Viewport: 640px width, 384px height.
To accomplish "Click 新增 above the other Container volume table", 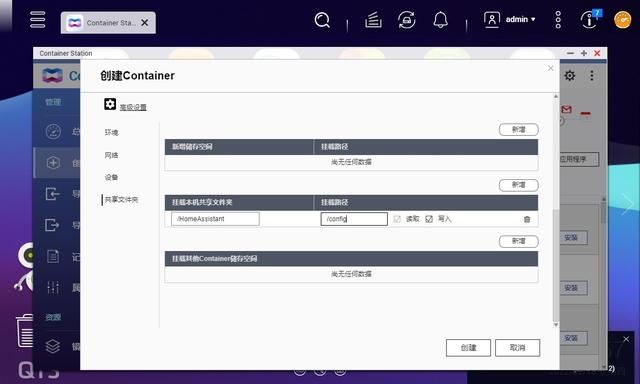I will 518,241.
